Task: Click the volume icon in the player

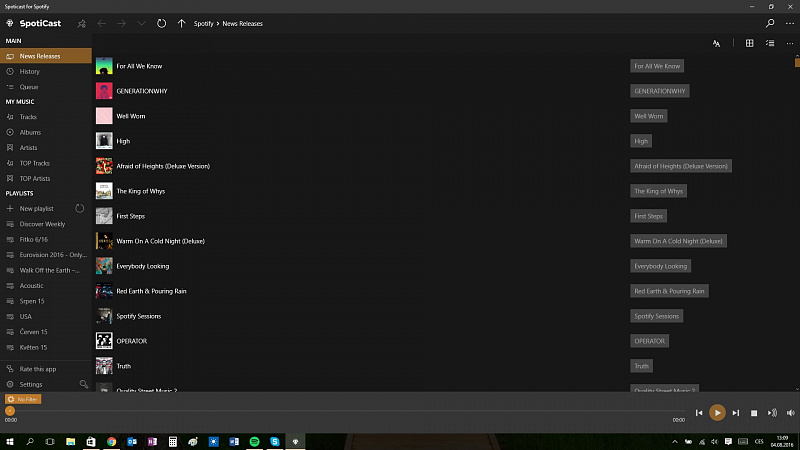Action: click(x=791, y=413)
